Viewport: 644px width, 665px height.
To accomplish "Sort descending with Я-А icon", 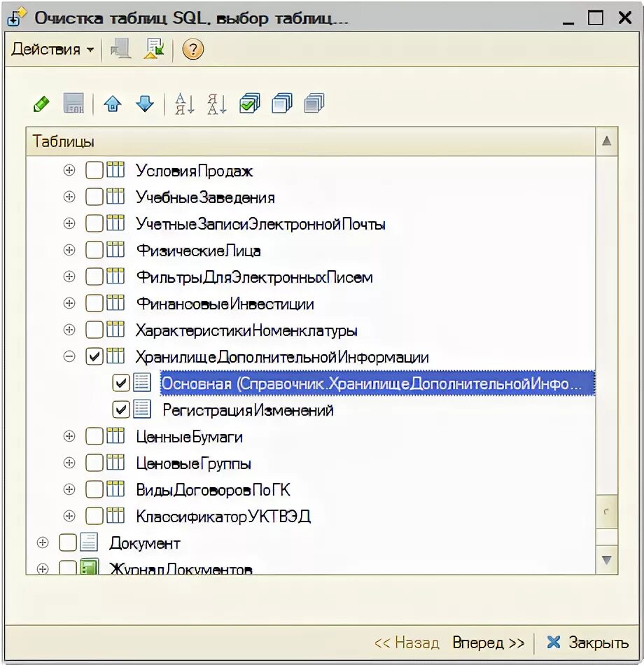I will click(x=217, y=104).
